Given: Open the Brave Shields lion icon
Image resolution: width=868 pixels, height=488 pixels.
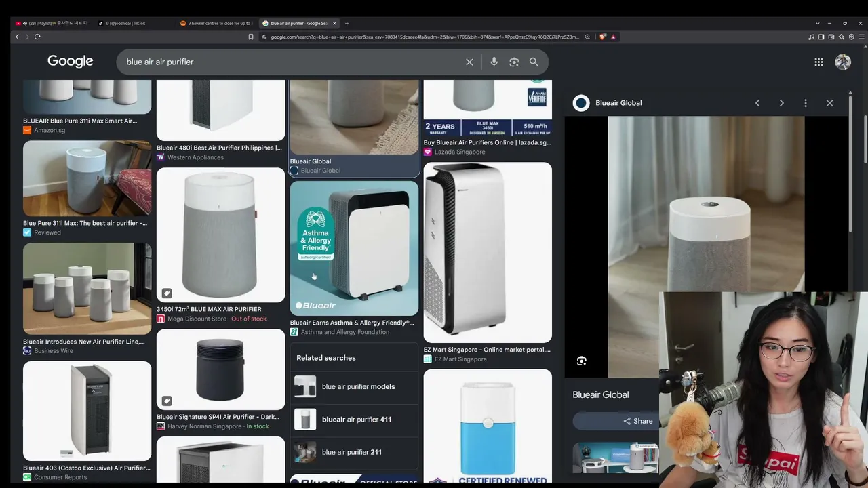Looking at the screenshot, I should (602, 37).
